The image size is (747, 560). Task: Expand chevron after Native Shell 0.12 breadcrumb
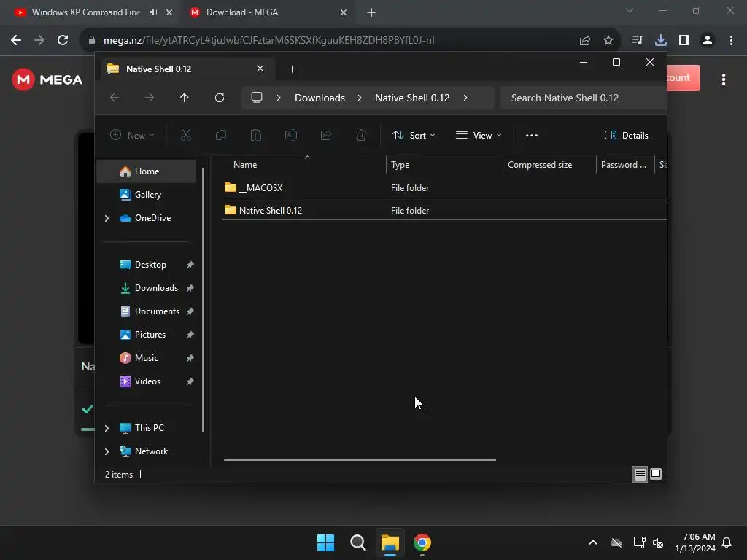click(x=465, y=98)
